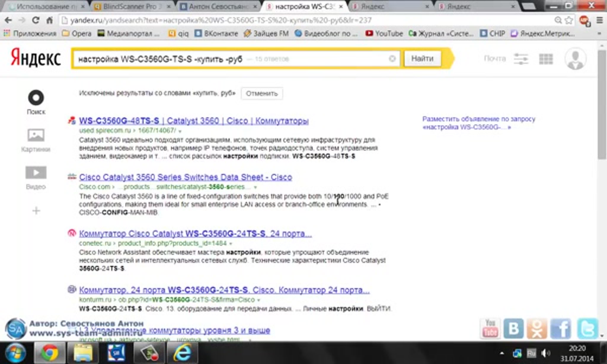Switch to the Использование tab
This screenshot has width=607, height=364.
(47, 7)
